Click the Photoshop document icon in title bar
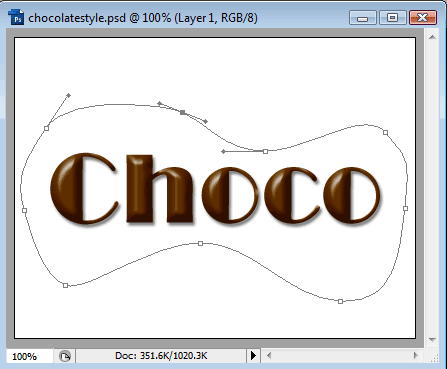Viewport: 447px width, 369px height. tap(17, 17)
